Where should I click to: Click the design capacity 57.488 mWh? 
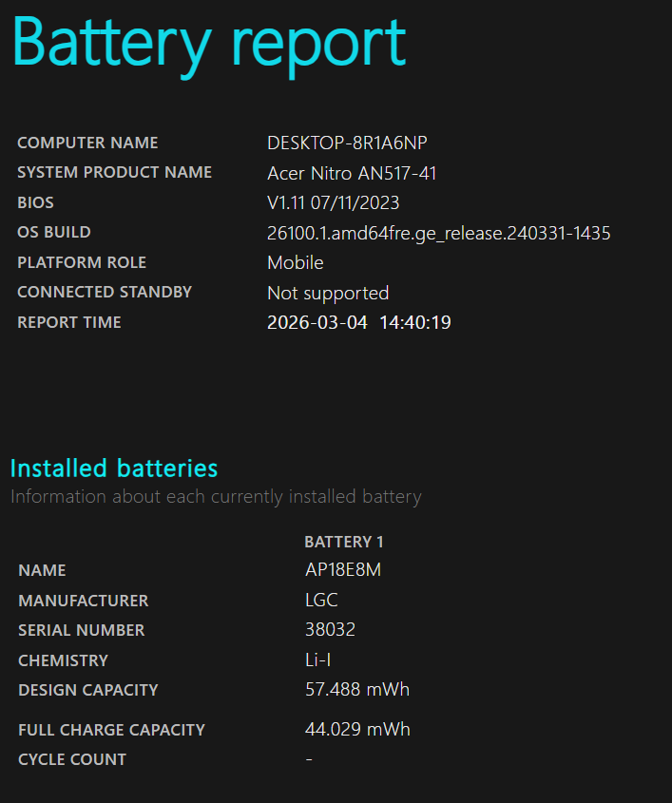coord(356,690)
